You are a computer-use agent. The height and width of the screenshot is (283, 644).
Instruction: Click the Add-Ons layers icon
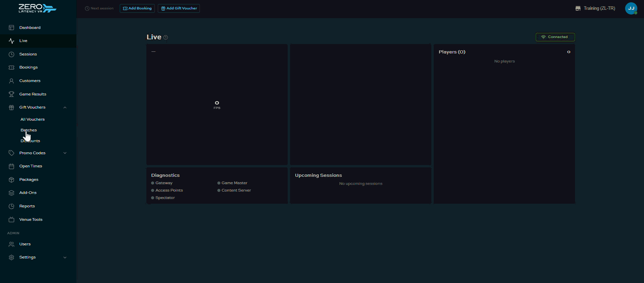[x=11, y=193]
